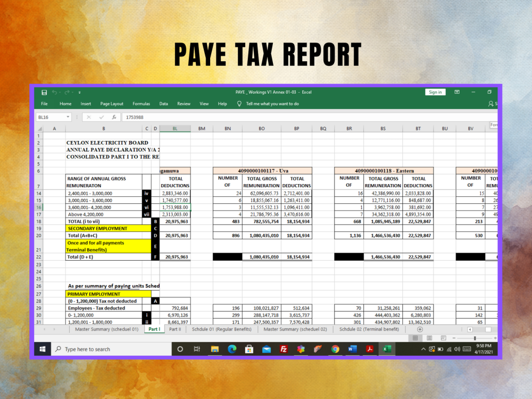
Task: Switch to Page Layout view icon
Action: click(429, 338)
